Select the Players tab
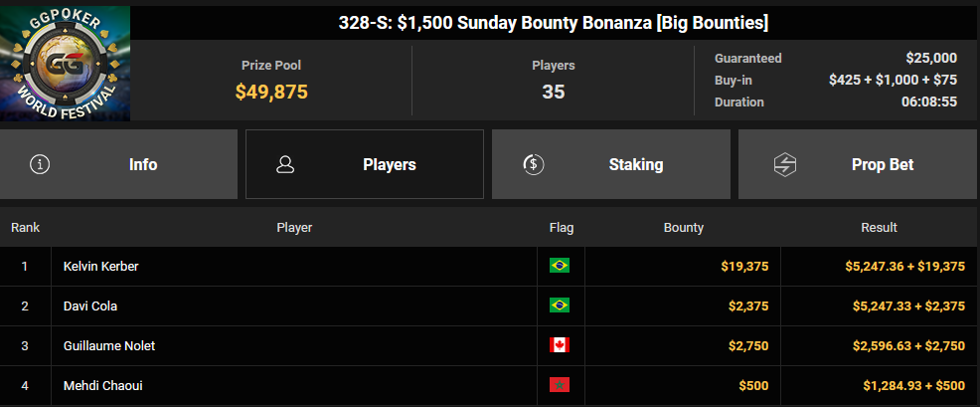The height and width of the screenshot is (407, 980). (x=365, y=164)
